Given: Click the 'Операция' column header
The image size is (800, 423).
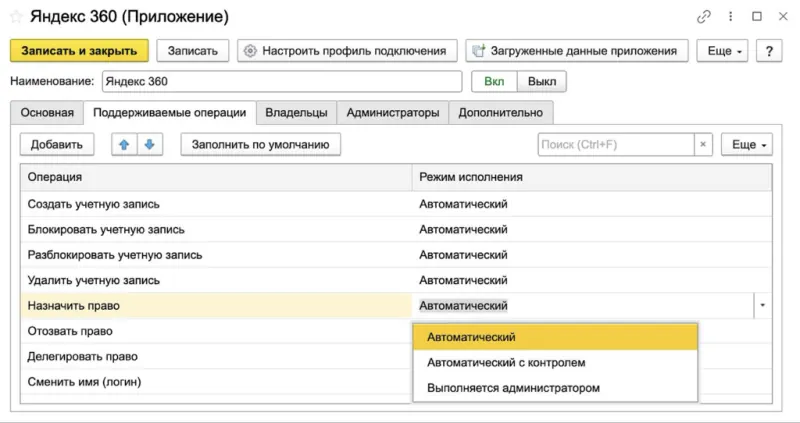Looking at the screenshot, I should (216, 177).
